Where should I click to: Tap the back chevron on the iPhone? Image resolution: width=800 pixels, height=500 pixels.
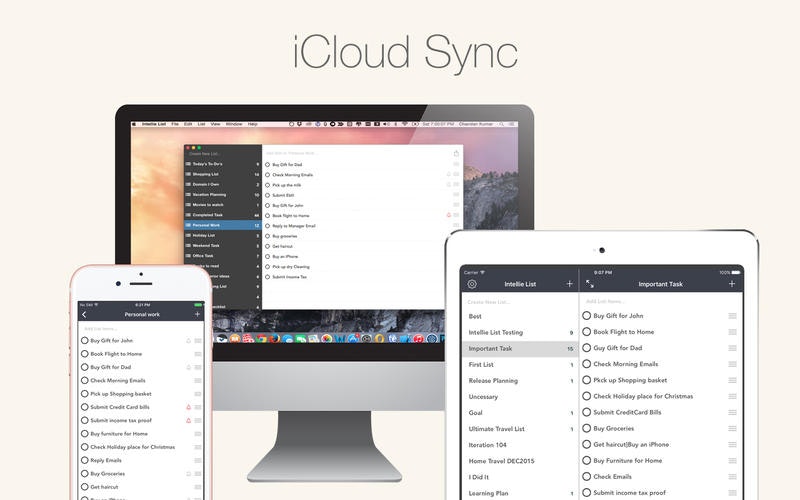point(84,315)
